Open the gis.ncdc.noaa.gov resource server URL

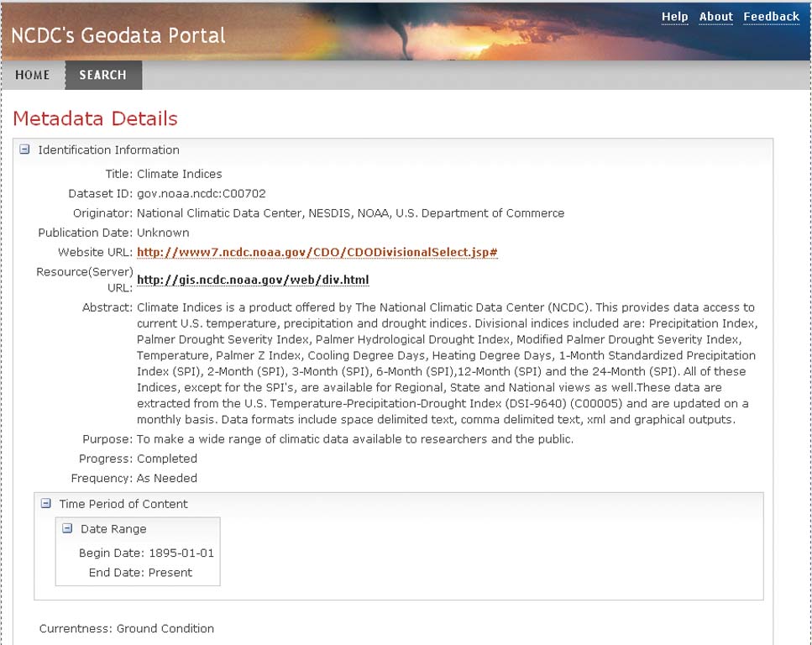[253, 280]
